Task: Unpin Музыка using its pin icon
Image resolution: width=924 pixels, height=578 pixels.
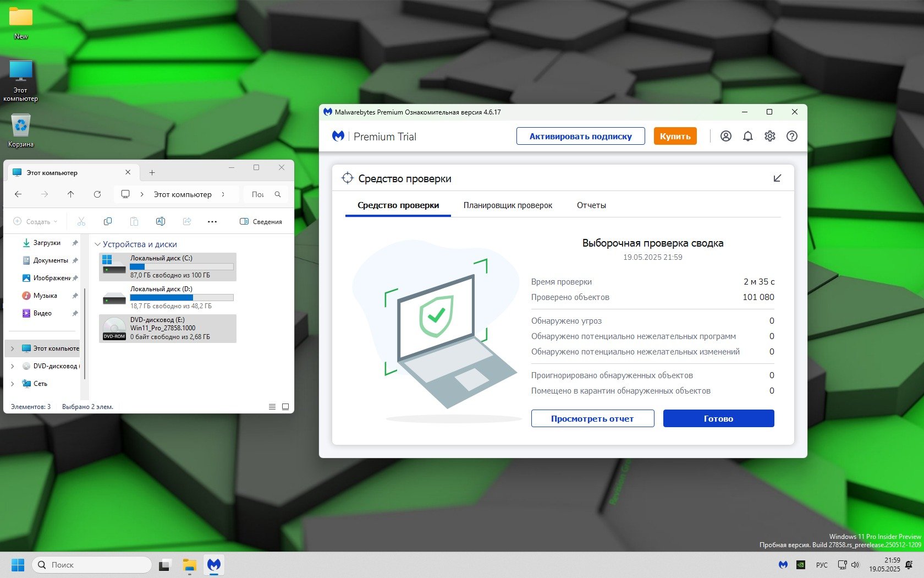Action: click(75, 296)
